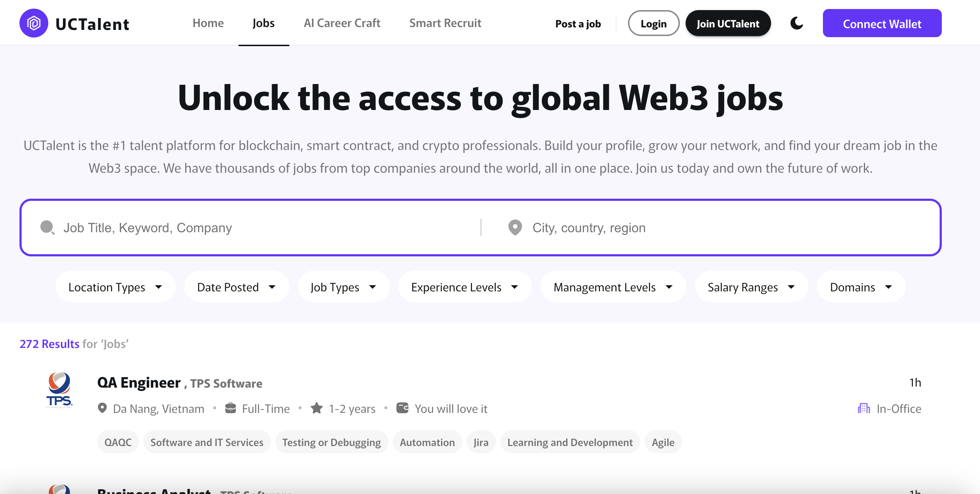Click the Agile tag

(x=663, y=442)
